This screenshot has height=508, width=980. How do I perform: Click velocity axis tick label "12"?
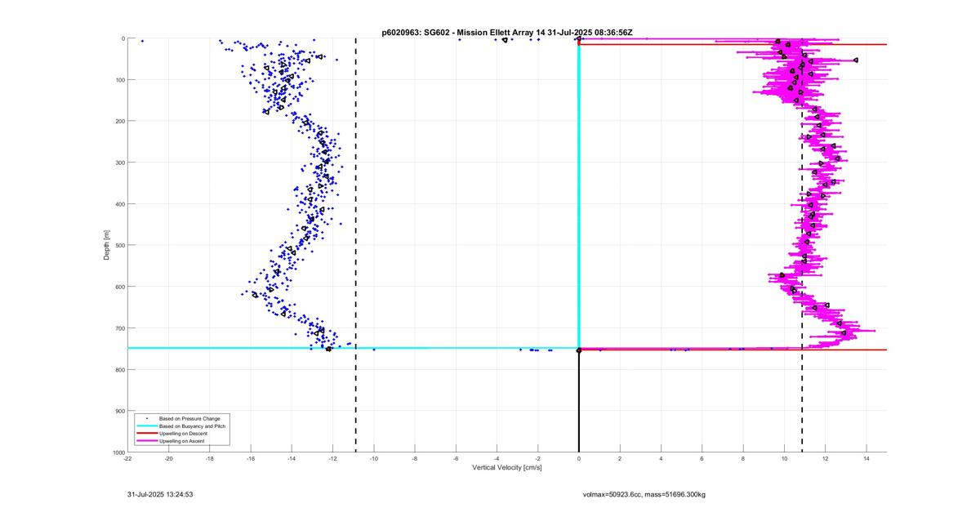825,458
